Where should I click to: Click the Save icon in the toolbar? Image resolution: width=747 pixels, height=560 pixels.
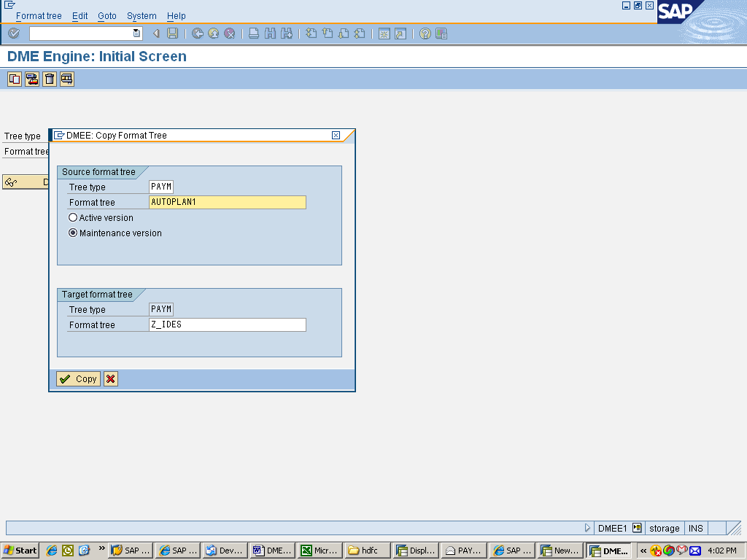tap(171, 33)
